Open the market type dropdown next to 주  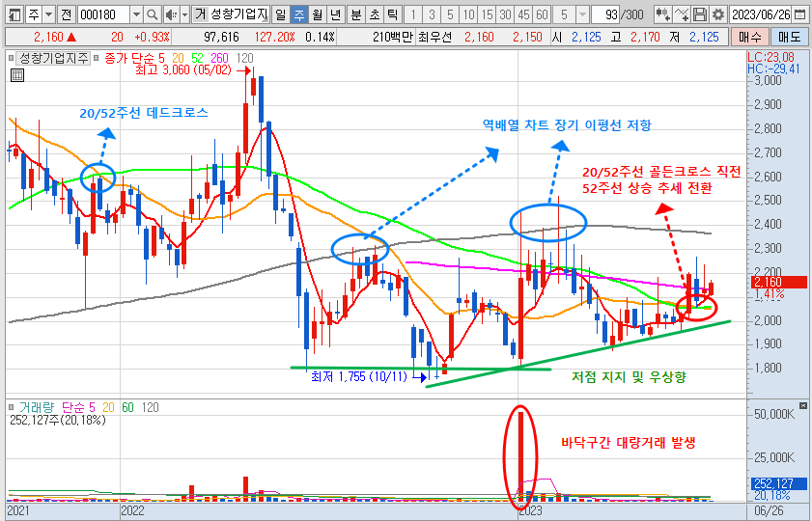click(48, 14)
